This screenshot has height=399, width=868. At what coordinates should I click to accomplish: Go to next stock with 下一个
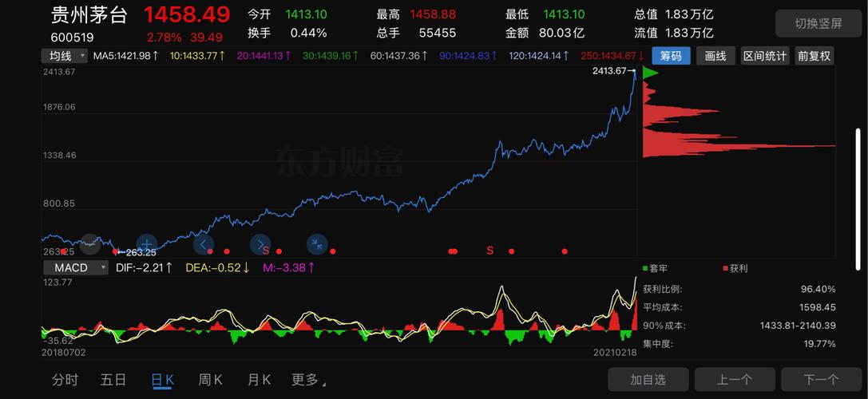click(x=821, y=380)
